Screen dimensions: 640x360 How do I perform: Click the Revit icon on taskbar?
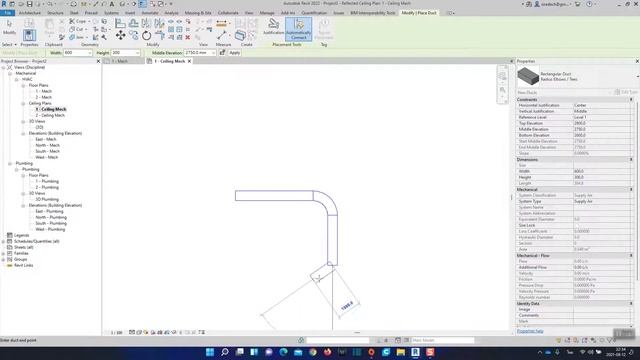coord(415,352)
